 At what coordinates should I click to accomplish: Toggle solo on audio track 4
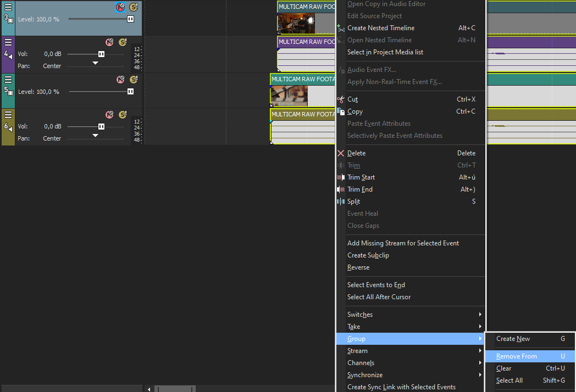coord(123,42)
